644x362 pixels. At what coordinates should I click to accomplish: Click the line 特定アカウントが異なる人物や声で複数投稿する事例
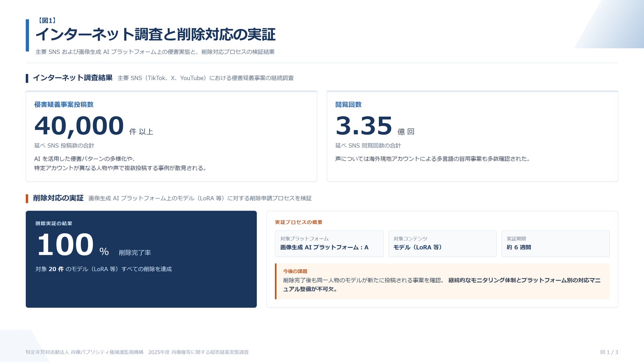pos(121,168)
